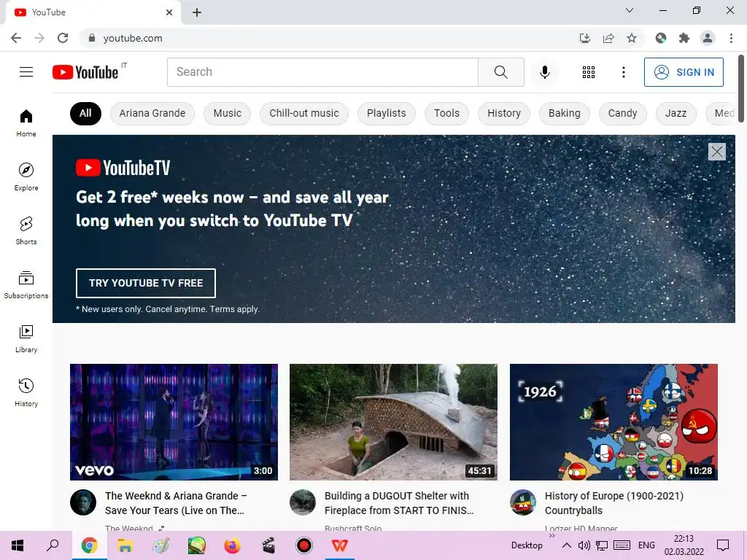Open WPS Office from taskbar
Screen dimensions: 747x560
click(x=340, y=545)
